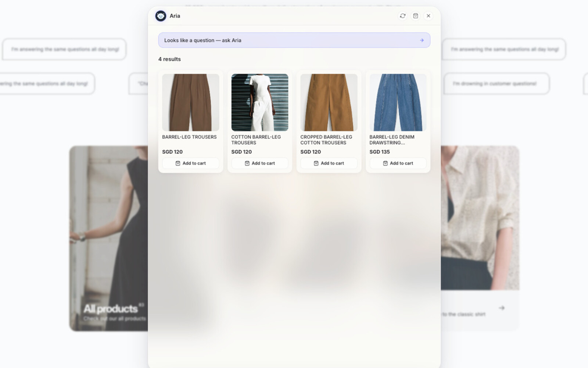Close the Aria panel
The height and width of the screenshot is (368, 588).
(x=429, y=16)
